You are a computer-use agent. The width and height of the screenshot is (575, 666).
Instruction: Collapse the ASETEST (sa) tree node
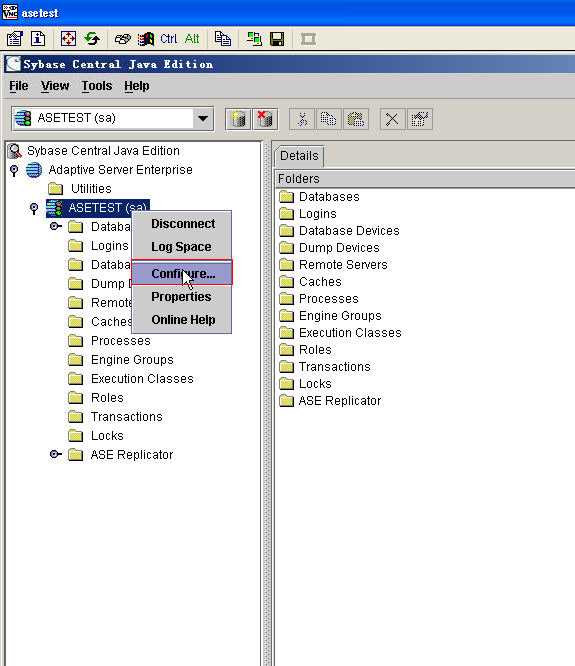pyautogui.click(x=34, y=208)
